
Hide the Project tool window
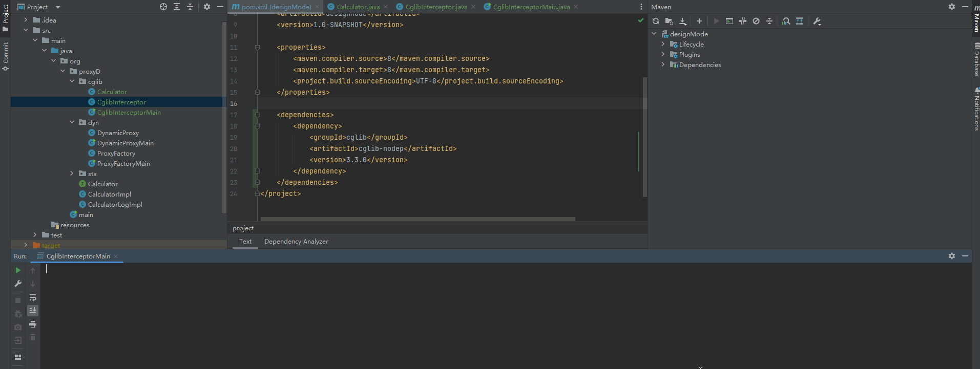pos(220,7)
